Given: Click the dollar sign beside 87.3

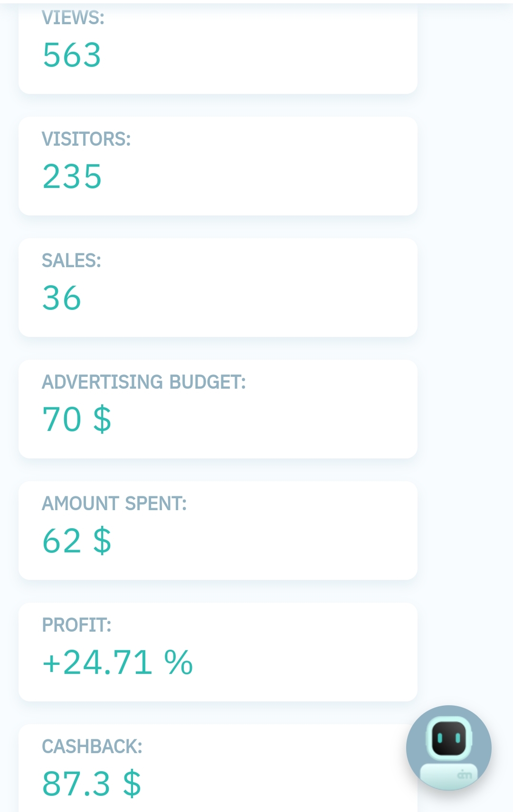Looking at the screenshot, I should 132,784.
